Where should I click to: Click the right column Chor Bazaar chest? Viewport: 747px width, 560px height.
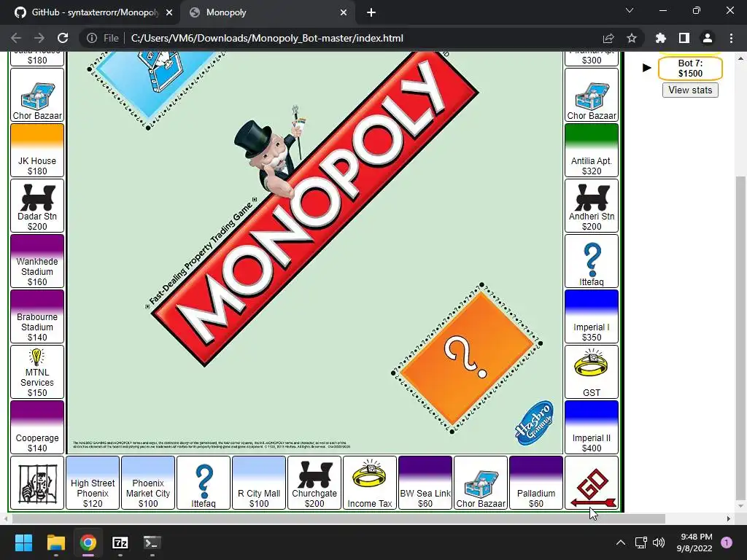click(x=591, y=96)
